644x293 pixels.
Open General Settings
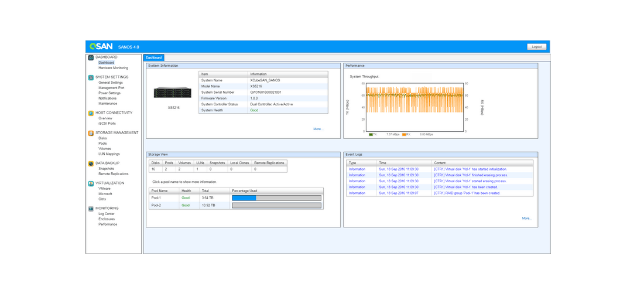click(x=111, y=83)
